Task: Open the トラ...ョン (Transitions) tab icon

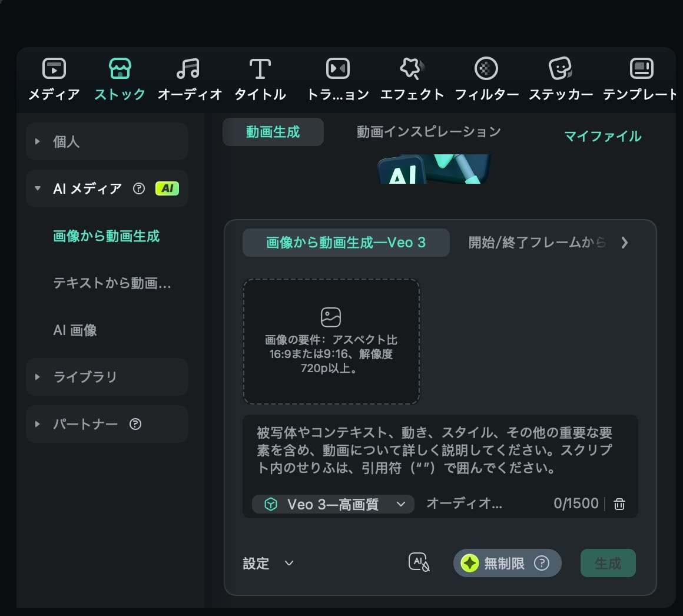Action: [338, 68]
